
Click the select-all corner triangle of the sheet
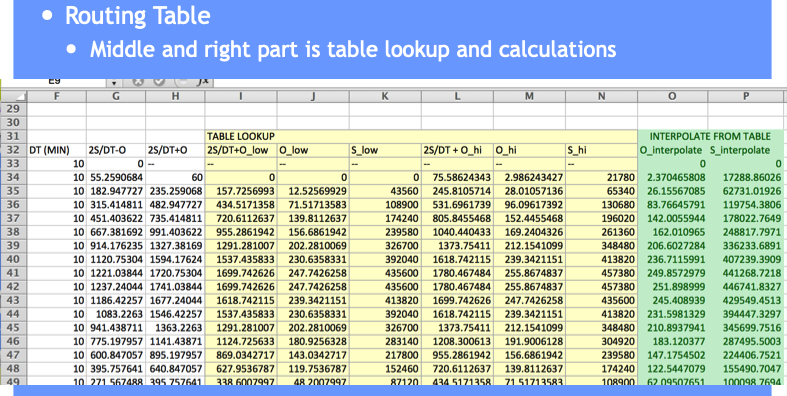pos(14,96)
